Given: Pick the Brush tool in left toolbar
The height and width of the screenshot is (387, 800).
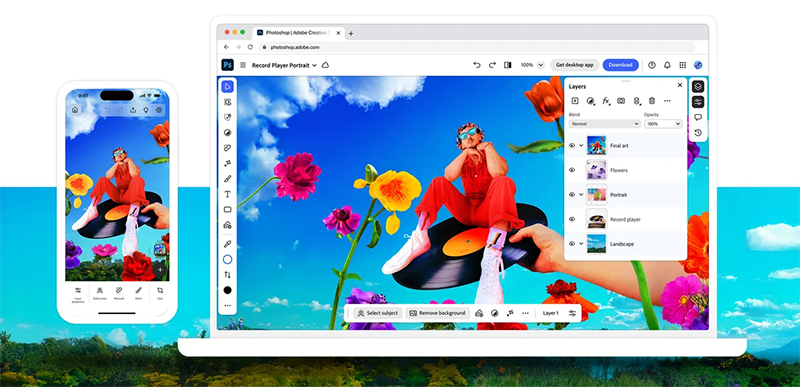Looking at the screenshot, I should 228,178.
